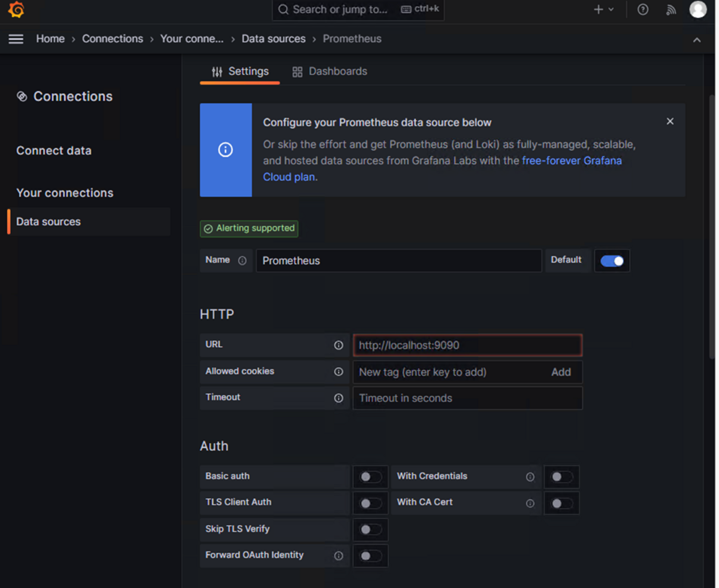Switch to the Settings tab
Image resolution: width=719 pixels, height=588 pixels.
240,72
